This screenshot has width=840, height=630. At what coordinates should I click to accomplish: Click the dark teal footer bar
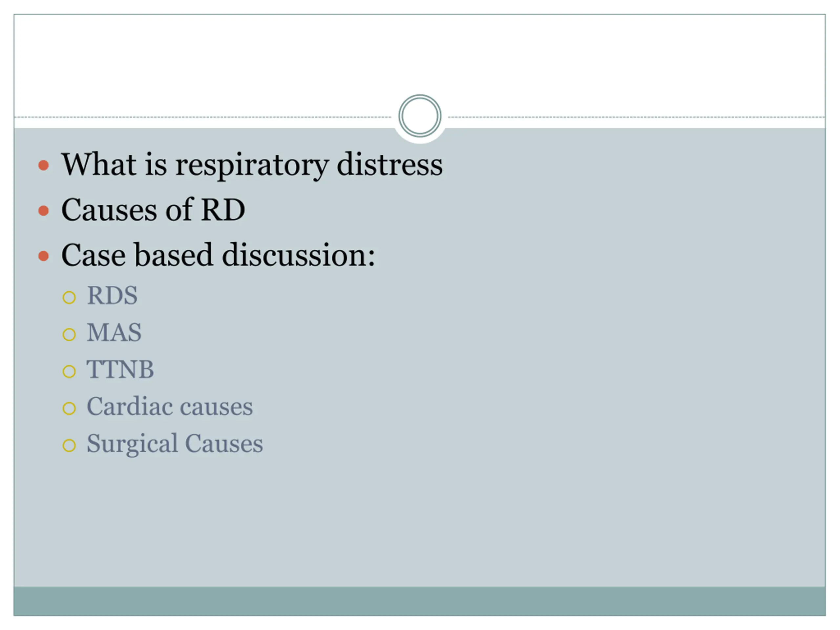[x=420, y=601]
